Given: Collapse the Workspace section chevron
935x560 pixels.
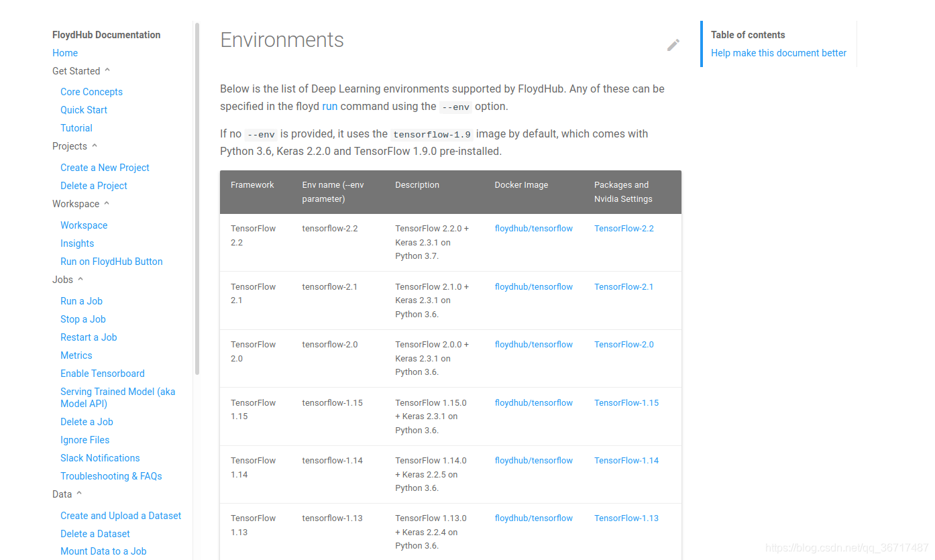Looking at the screenshot, I should [x=107, y=203].
